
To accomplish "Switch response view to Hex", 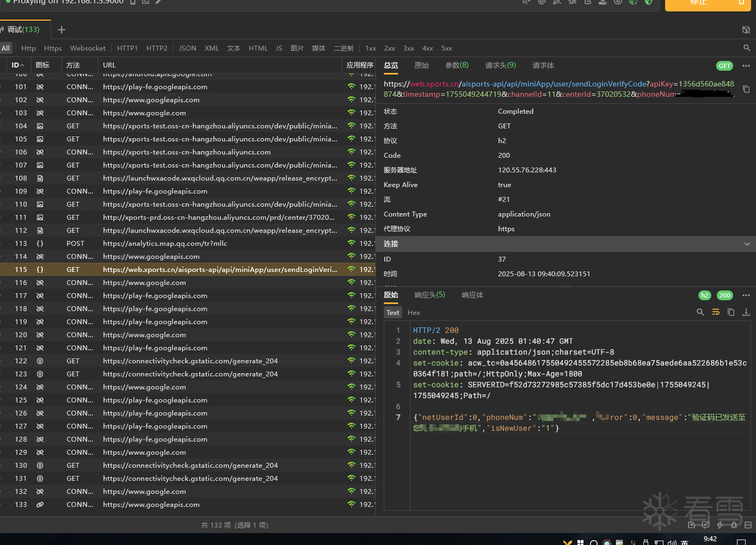I will coord(414,313).
